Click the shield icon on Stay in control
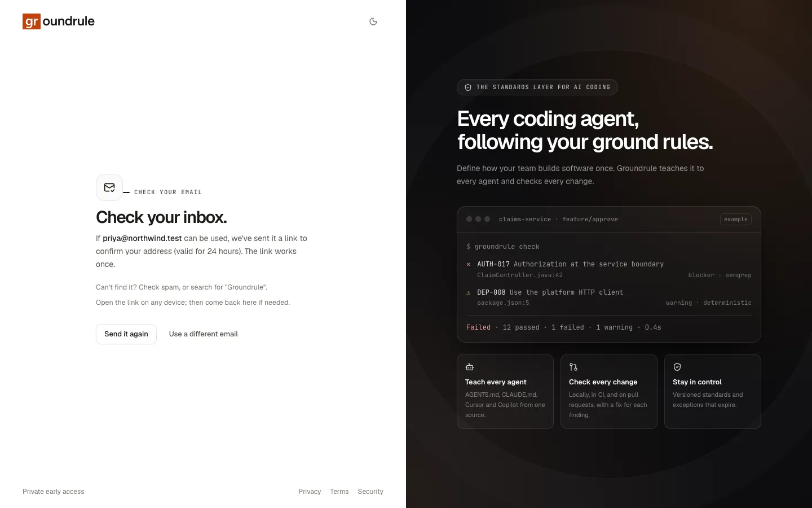The width and height of the screenshot is (812, 508). (677, 367)
